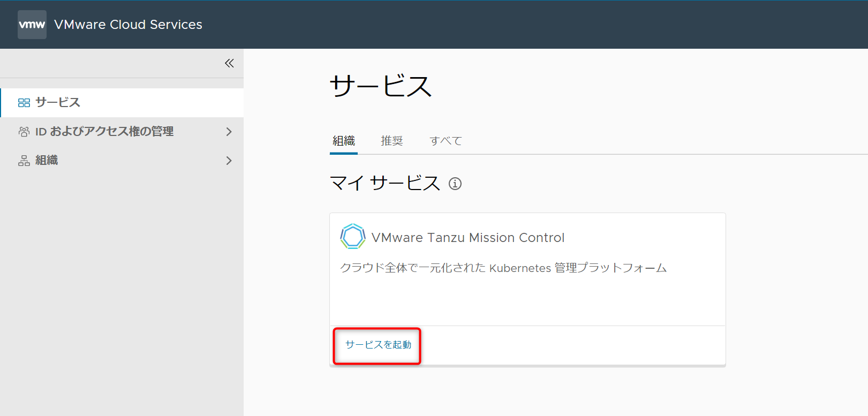The image size is (868, 416).
Task: Launch service via サービスを起動 link
Action: click(x=378, y=345)
